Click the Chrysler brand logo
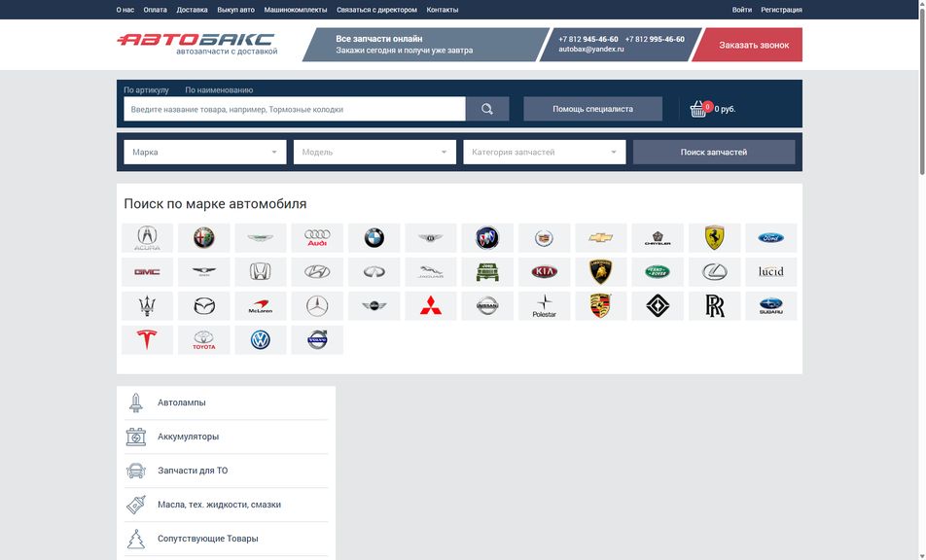Viewport: 926px width, 560px height. [x=658, y=238]
